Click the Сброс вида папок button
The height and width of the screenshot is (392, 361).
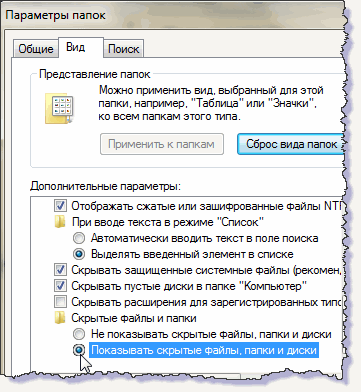pos(291,144)
